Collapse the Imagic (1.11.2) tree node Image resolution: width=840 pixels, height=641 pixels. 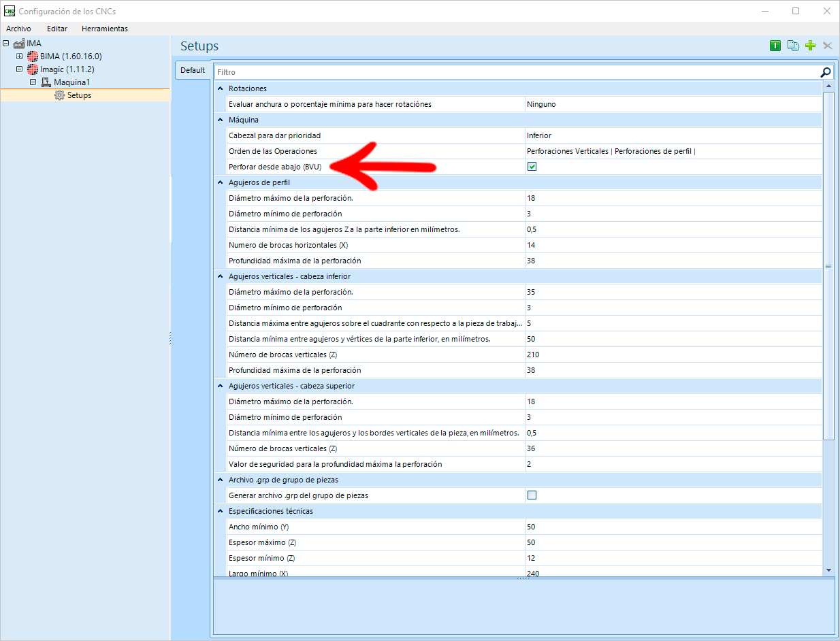point(20,69)
